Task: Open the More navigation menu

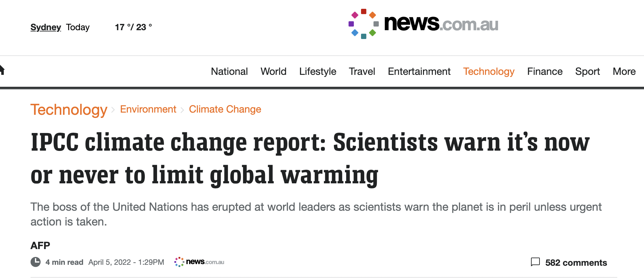Action: coord(624,71)
